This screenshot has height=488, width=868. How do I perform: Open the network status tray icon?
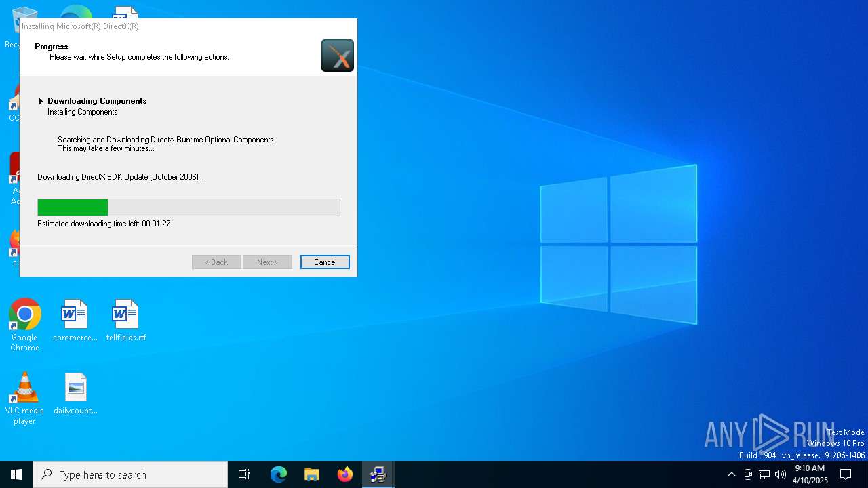coord(764,474)
